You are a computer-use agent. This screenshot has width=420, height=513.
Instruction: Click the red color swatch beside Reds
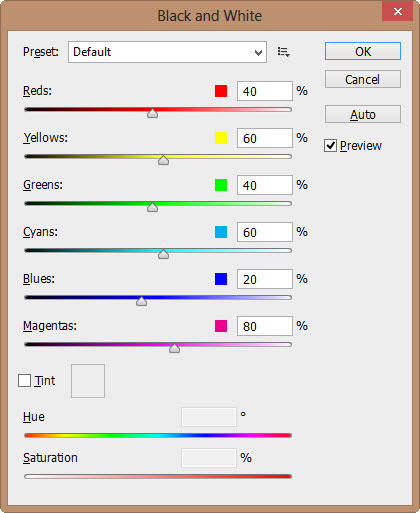(x=221, y=91)
